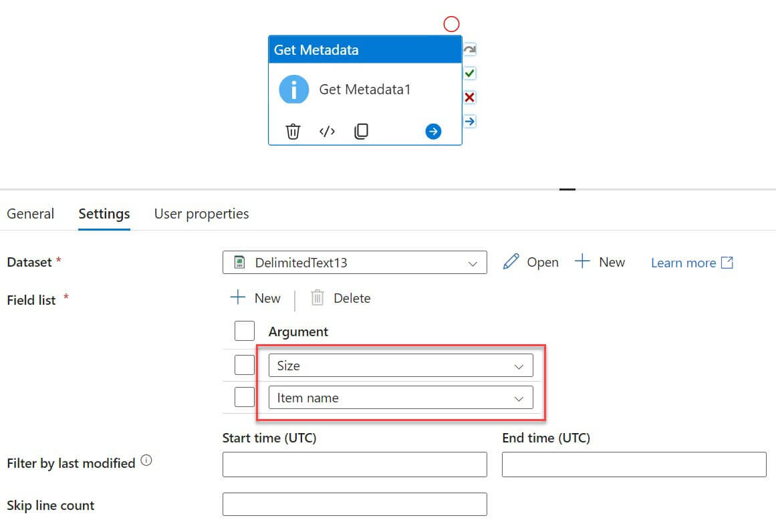View activity source code icon
776x532 pixels.
coord(327,131)
